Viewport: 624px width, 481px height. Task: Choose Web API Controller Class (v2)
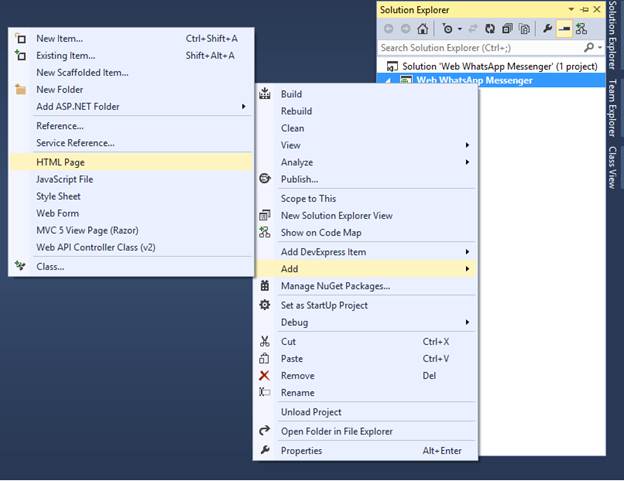coord(131,247)
